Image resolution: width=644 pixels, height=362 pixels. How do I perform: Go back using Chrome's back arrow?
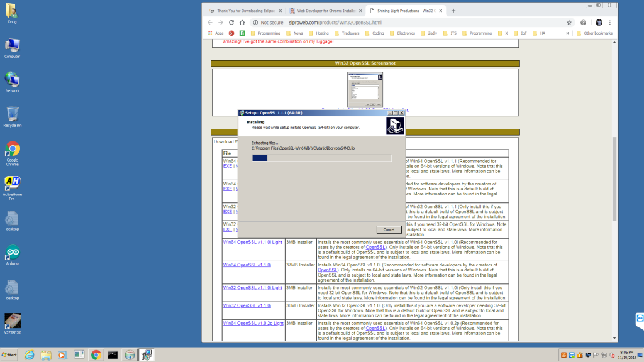pos(210,23)
